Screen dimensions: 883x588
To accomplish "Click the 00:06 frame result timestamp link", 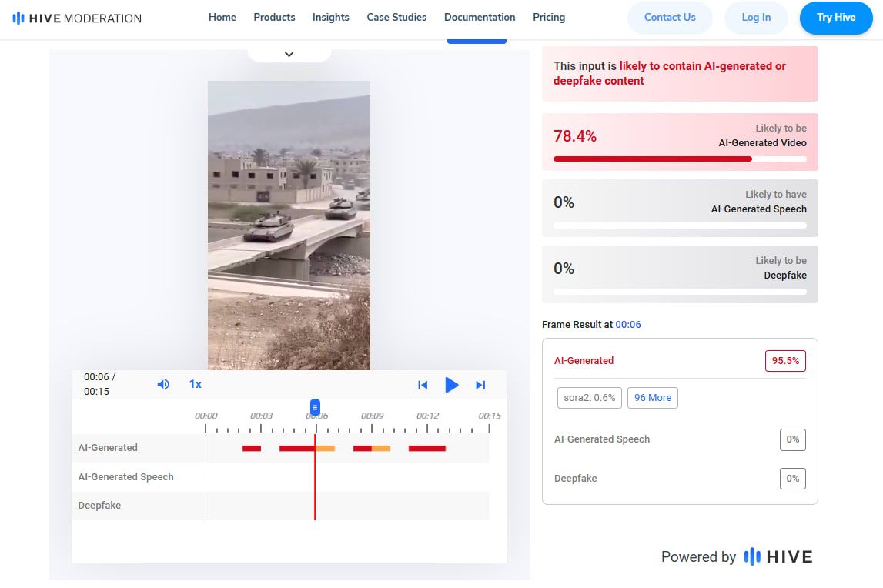I will click(628, 325).
